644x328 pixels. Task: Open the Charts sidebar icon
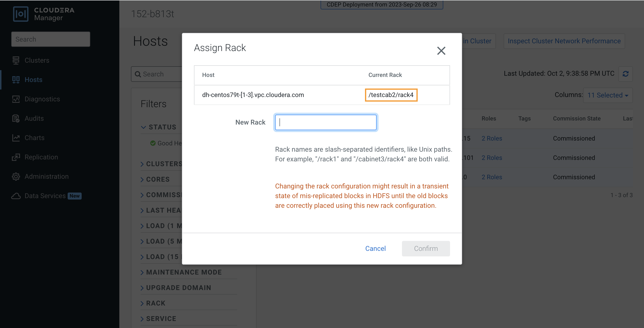point(16,138)
